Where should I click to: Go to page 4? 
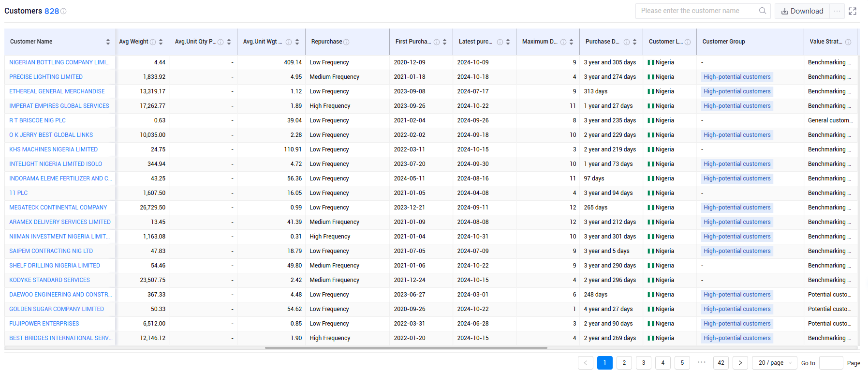tap(663, 363)
